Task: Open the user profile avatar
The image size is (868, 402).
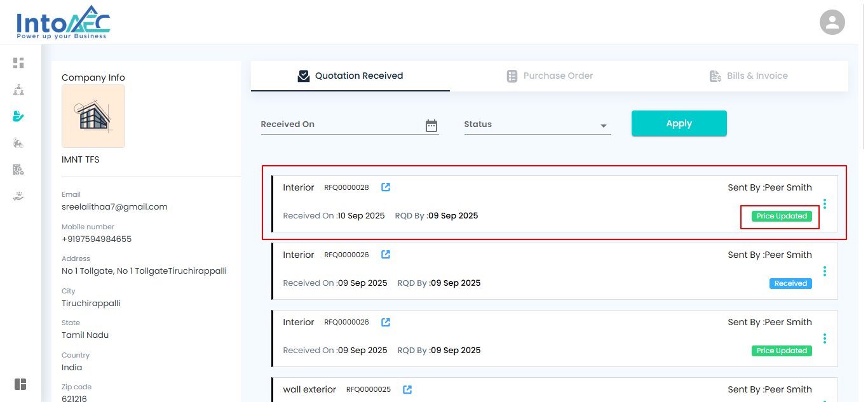Action: (x=832, y=23)
